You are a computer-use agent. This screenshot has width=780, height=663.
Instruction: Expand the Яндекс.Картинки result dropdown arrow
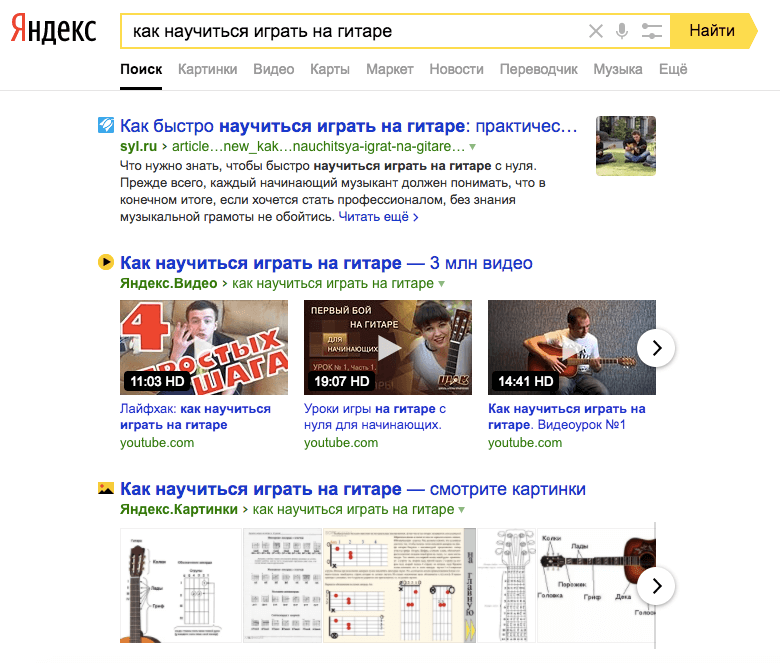tap(461, 509)
